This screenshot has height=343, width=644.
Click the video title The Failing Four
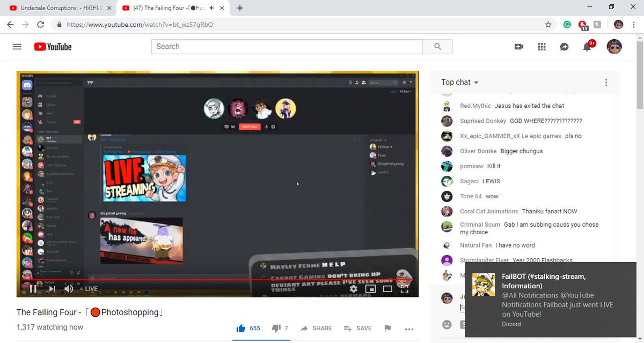[x=90, y=312]
